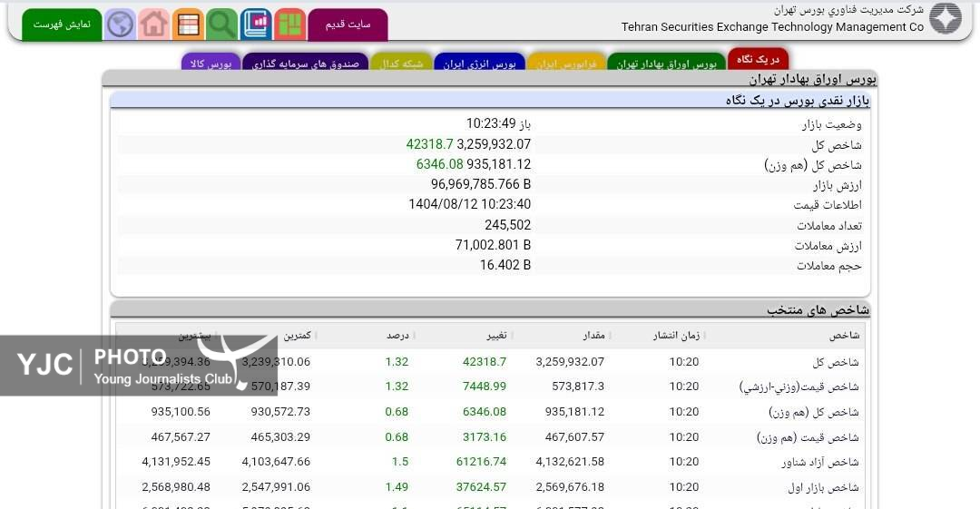Open the بورس کالا tab
The image size is (980, 509).
tap(211, 64)
